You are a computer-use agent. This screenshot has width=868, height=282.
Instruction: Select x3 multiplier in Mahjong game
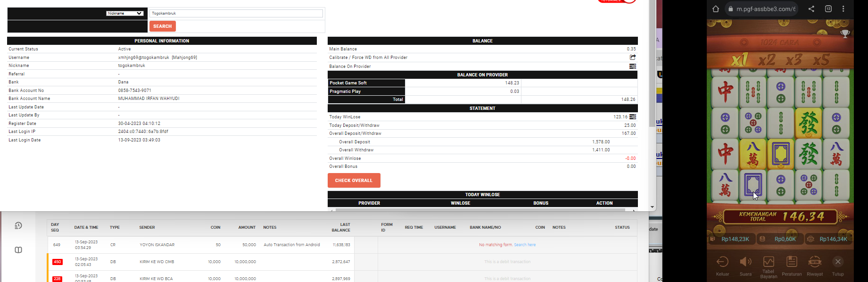[x=794, y=60]
